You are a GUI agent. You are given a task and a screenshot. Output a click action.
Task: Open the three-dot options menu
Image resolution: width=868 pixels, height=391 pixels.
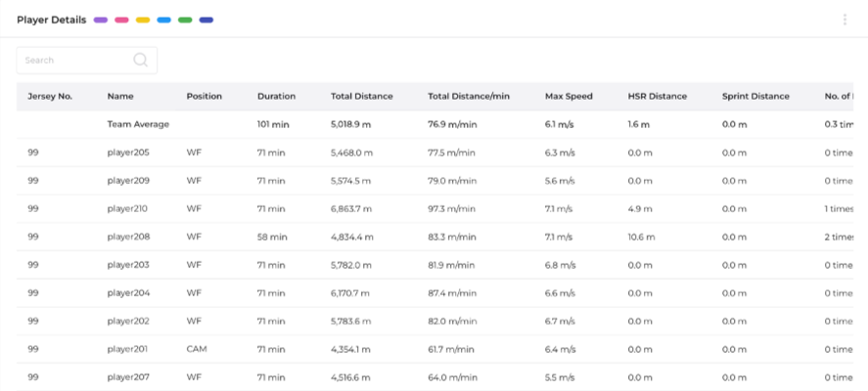845,20
